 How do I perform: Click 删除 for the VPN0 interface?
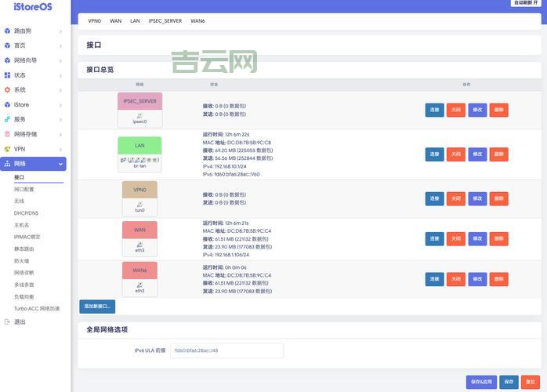(499, 198)
